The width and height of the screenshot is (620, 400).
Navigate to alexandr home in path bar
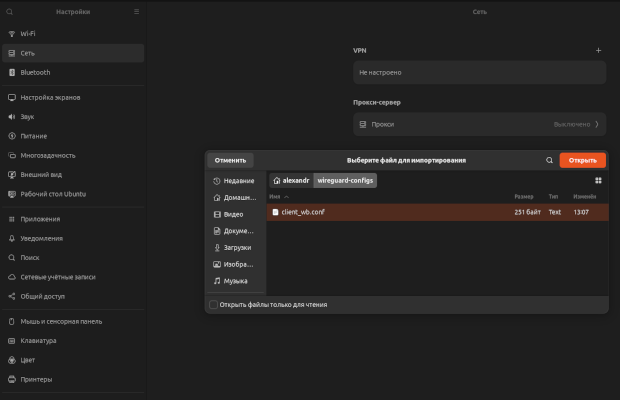click(x=291, y=181)
